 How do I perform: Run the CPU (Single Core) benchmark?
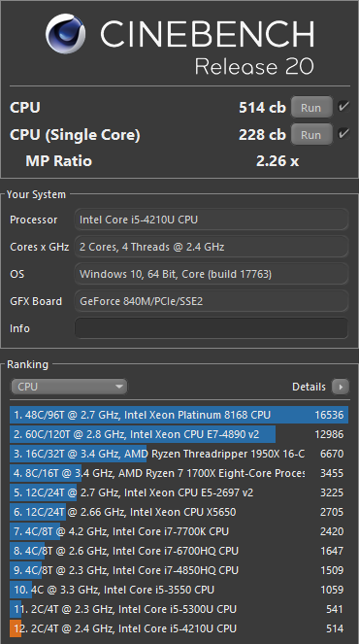311,134
